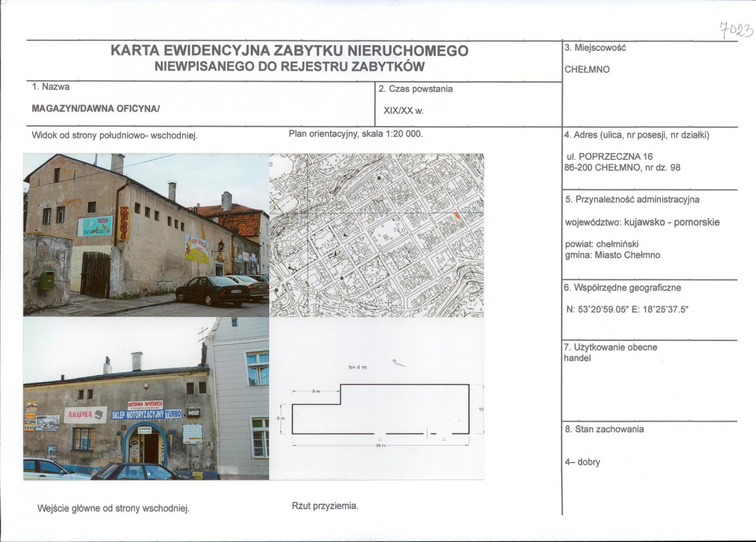The image size is (756, 542).
Task: Click caption 'Plan orientacyjny, skala 1:20 000.'
Action: pyautogui.click(x=356, y=134)
